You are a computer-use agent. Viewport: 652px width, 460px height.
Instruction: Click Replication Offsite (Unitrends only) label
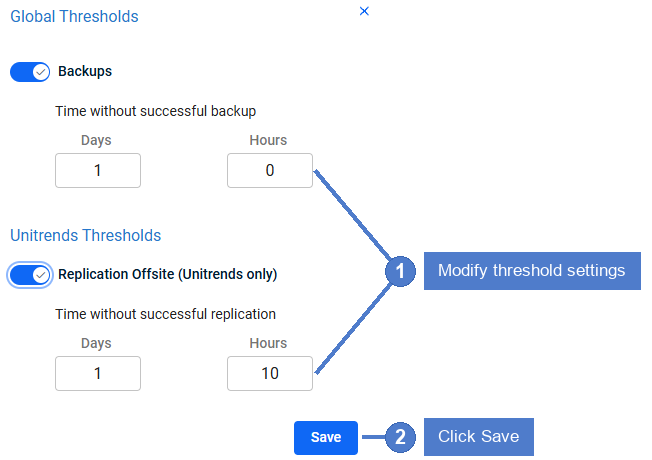pyautogui.click(x=168, y=275)
